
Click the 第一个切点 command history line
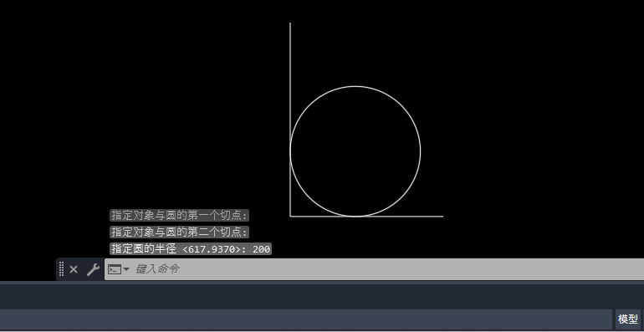coord(180,215)
